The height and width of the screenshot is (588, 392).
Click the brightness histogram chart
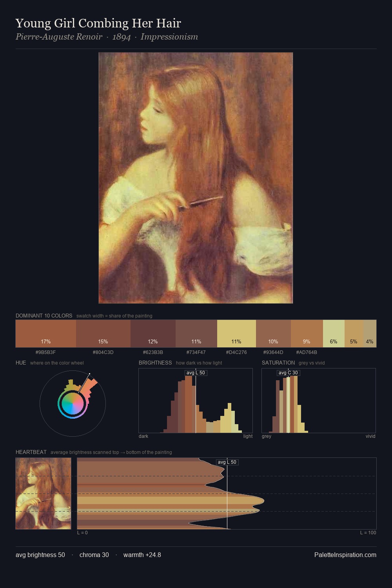tap(196, 401)
